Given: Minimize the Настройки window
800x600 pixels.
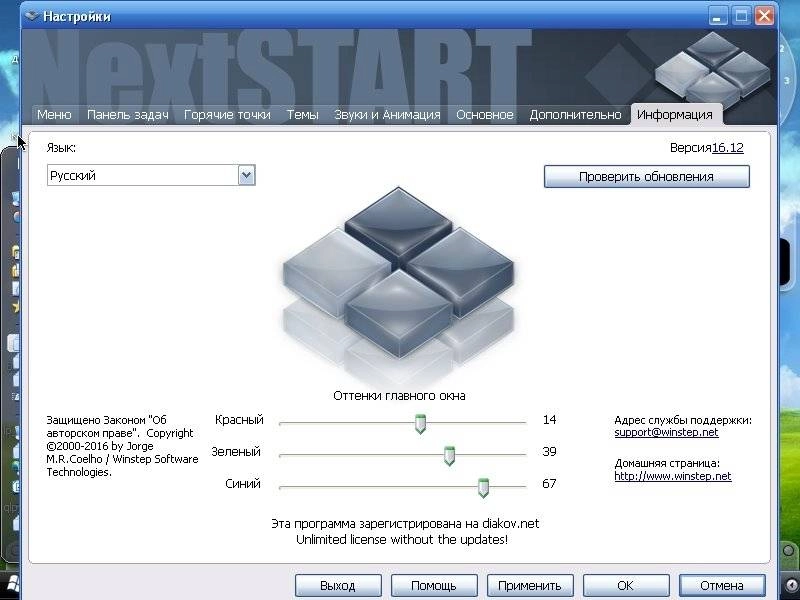Looking at the screenshot, I should pyautogui.click(x=717, y=16).
